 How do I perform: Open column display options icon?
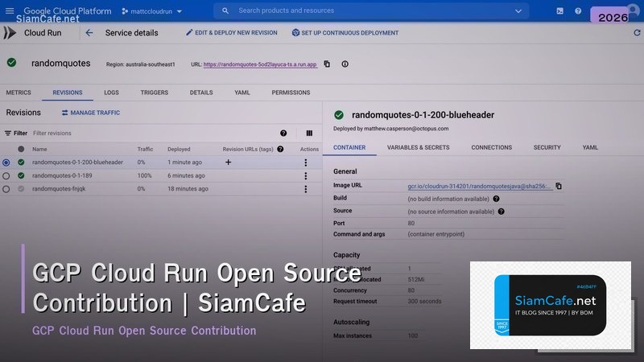(309, 133)
